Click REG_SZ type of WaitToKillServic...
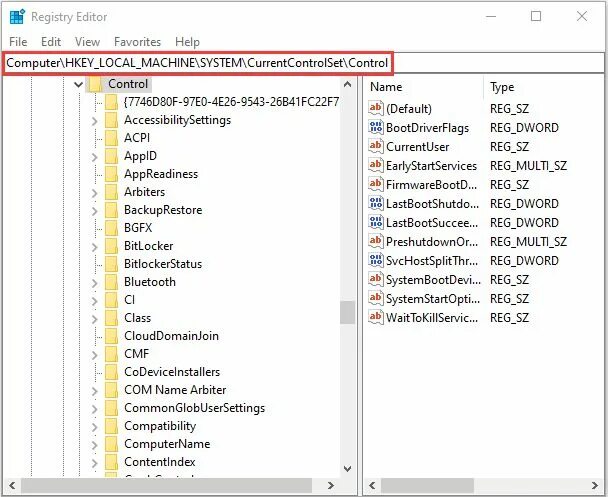Viewport: 608px width, 497px height. pyautogui.click(x=509, y=318)
